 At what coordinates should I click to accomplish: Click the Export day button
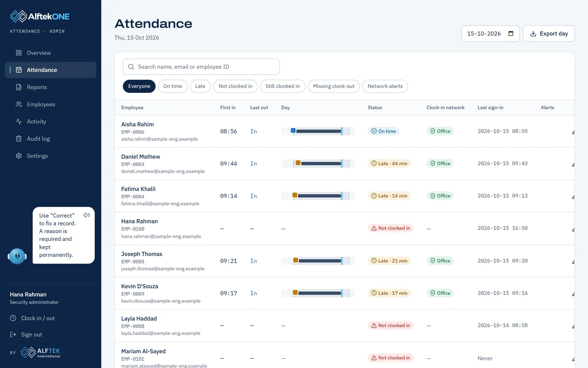(549, 33)
